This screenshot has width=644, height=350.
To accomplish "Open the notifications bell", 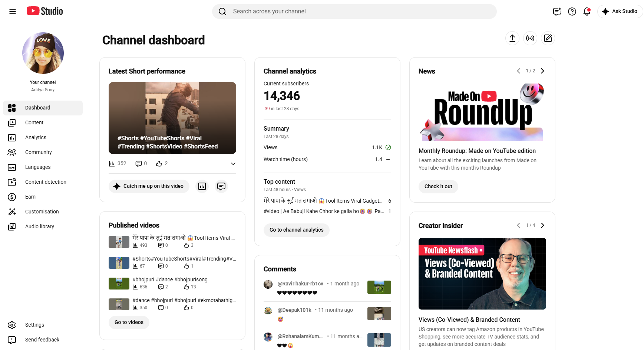I will [x=587, y=12].
